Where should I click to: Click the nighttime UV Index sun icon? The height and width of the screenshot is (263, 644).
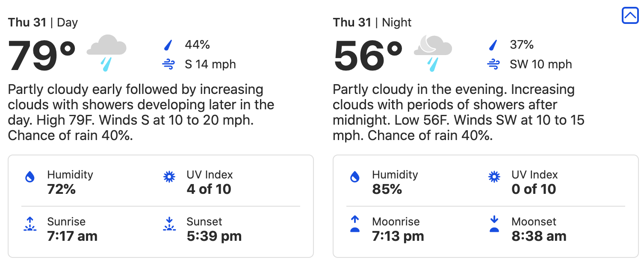494,177
